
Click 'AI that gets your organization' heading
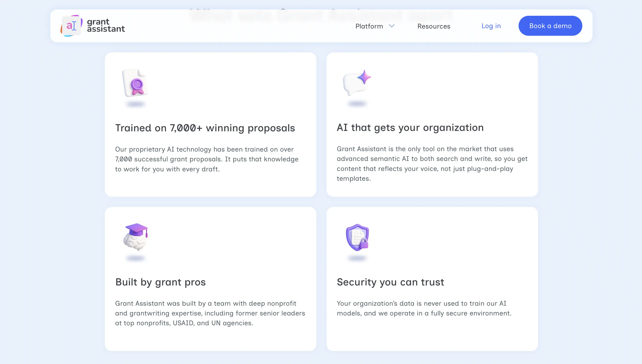pos(410,128)
